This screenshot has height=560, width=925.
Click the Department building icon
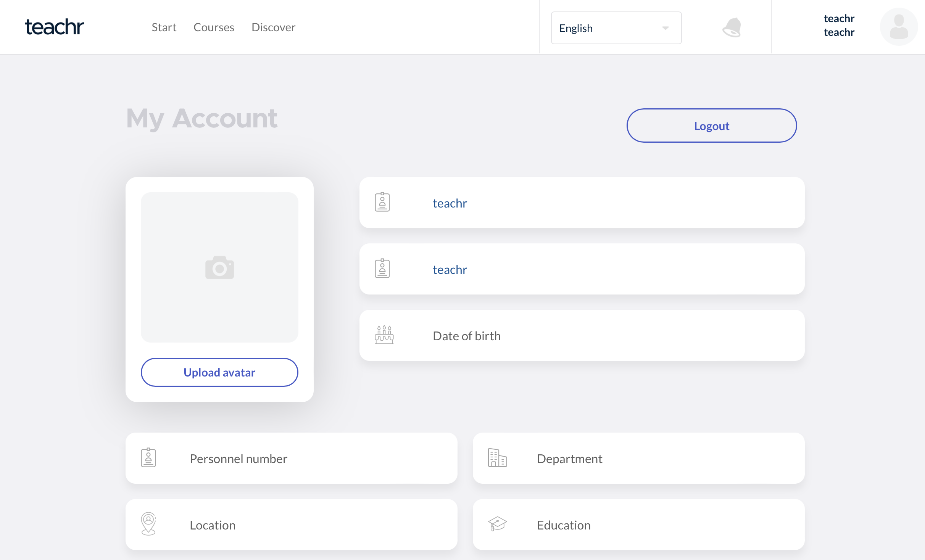click(497, 458)
